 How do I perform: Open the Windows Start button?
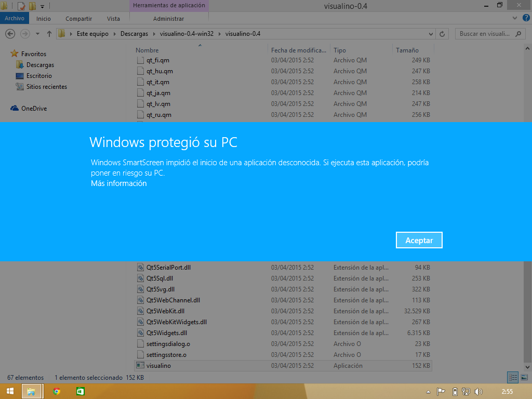pos(10,391)
